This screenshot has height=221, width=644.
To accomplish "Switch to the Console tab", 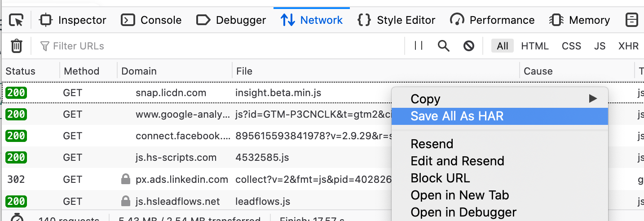I will click(152, 20).
